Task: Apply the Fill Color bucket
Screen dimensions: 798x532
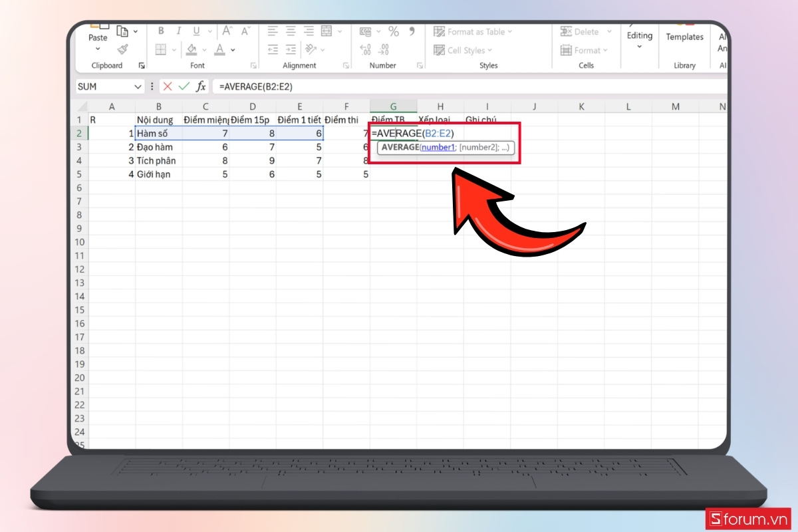Action: (192, 49)
